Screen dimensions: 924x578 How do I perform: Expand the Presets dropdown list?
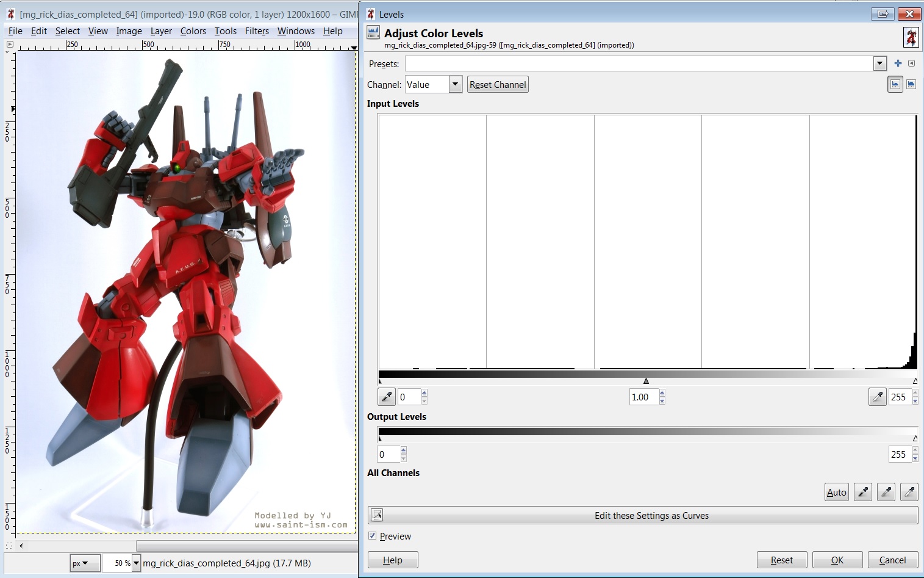click(x=879, y=63)
